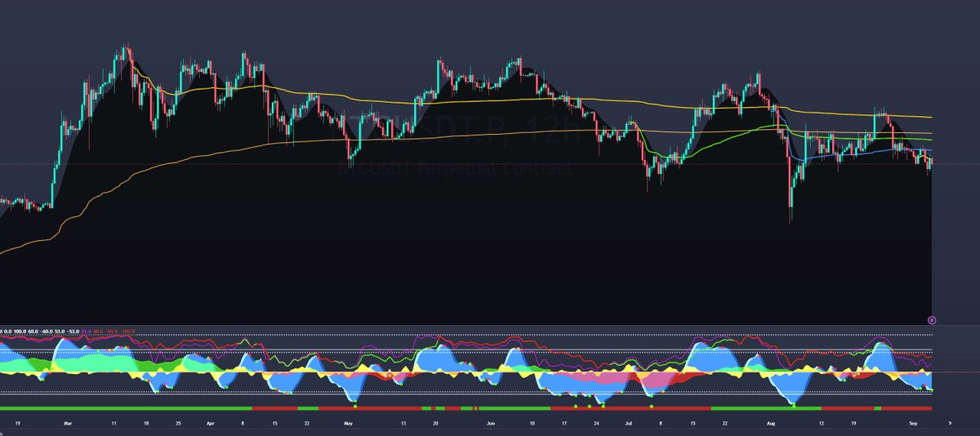This screenshot has height=436, width=980.
Task: Click the Aug label on time axis
Action: click(771, 424)
